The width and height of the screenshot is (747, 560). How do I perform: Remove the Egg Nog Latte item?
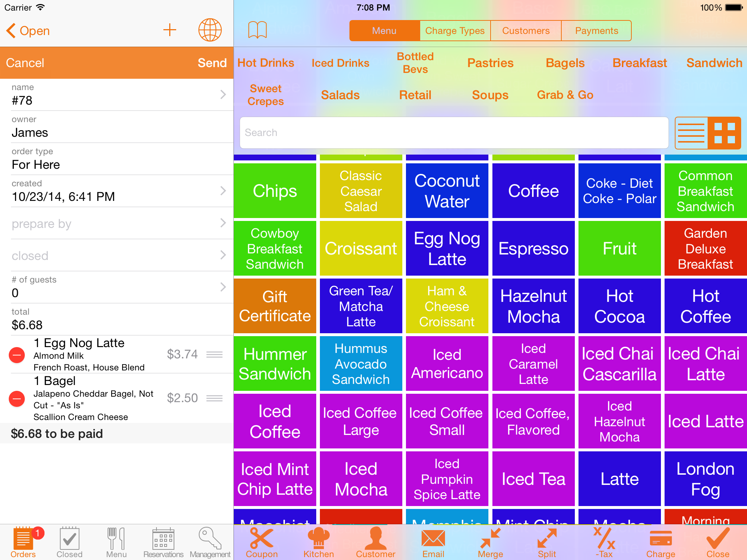pyautogui.click(x=17, y=355)
